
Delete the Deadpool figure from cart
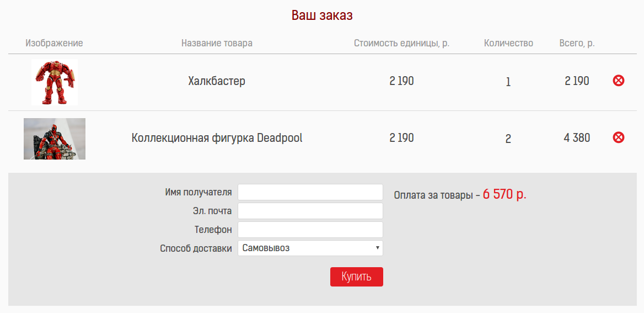pos(619,137)
